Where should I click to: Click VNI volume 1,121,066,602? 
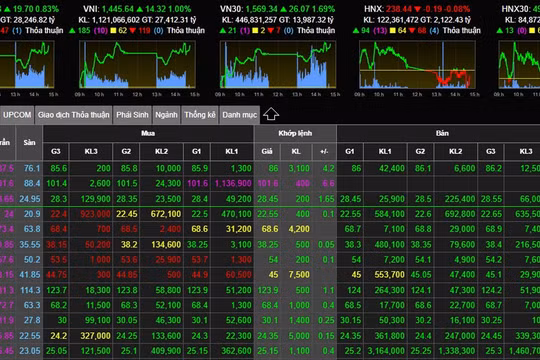[x=115, y=20]
